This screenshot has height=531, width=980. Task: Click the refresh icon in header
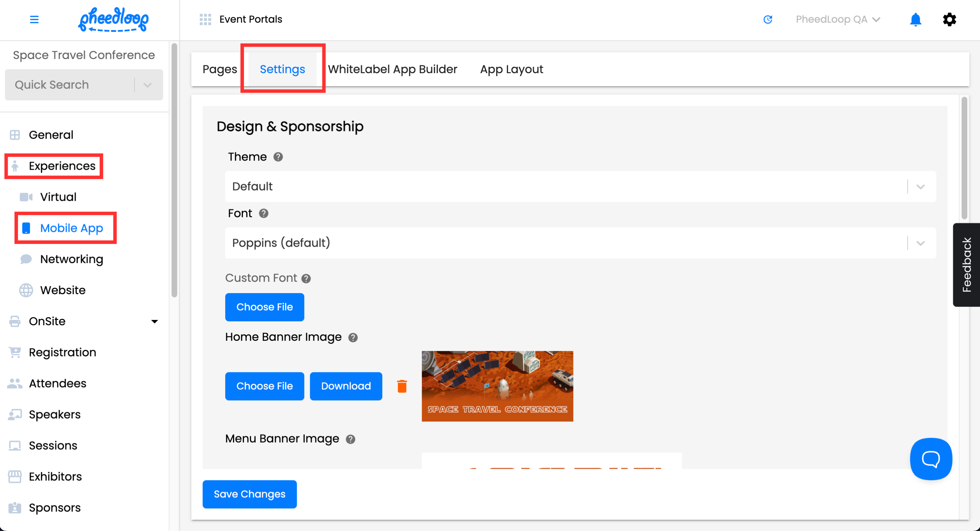[x=768, y=19]
